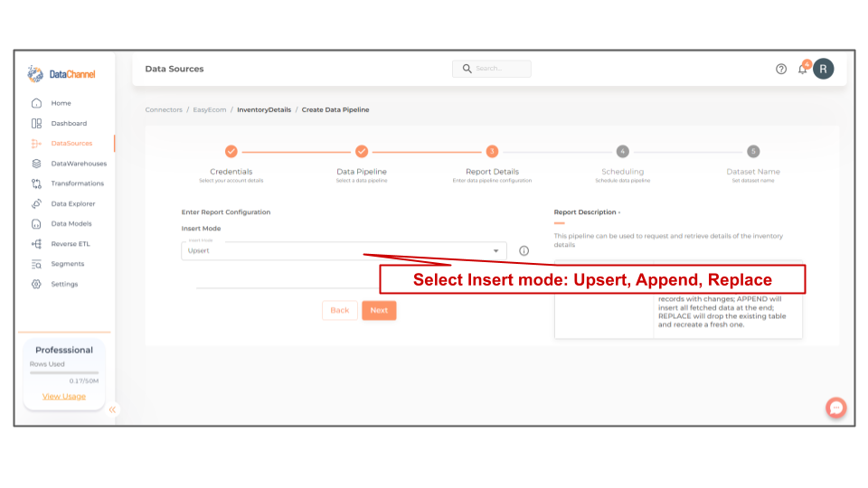Click the search magnifier icon
This screenshot has width=868, height=488.
(467, 69)
